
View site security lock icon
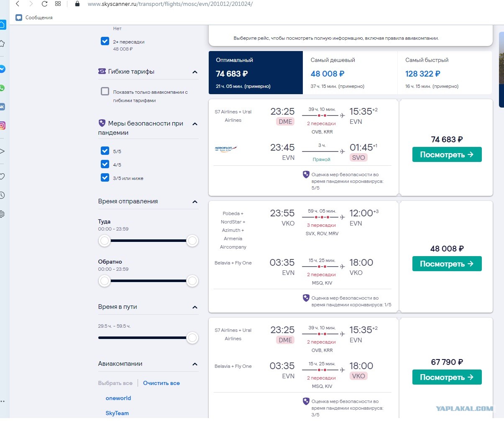[x=77, y=4]
